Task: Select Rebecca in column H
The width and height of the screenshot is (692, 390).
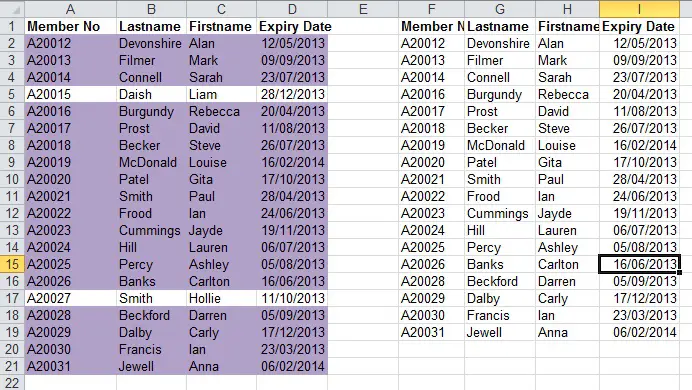Action: [x=568, y=94]
